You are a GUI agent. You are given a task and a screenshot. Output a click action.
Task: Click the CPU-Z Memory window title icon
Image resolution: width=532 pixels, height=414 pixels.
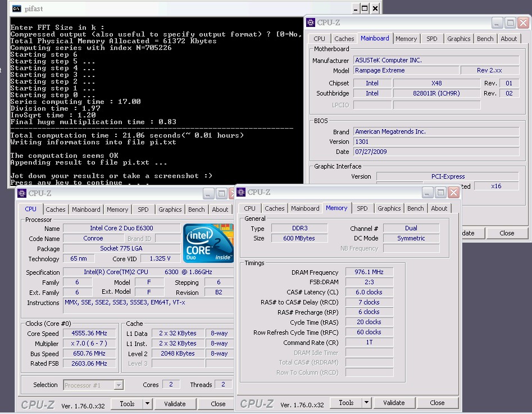point(241,192)
